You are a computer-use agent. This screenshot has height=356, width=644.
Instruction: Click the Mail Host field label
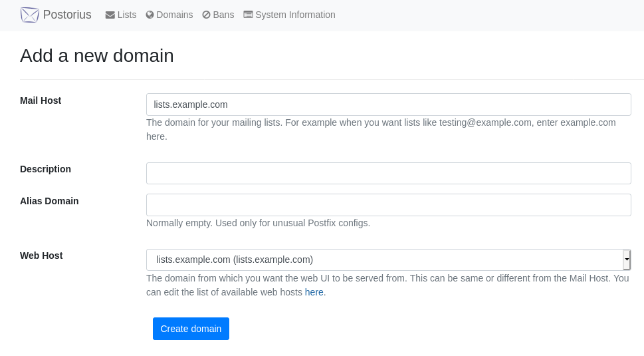[x=41, y=100]
